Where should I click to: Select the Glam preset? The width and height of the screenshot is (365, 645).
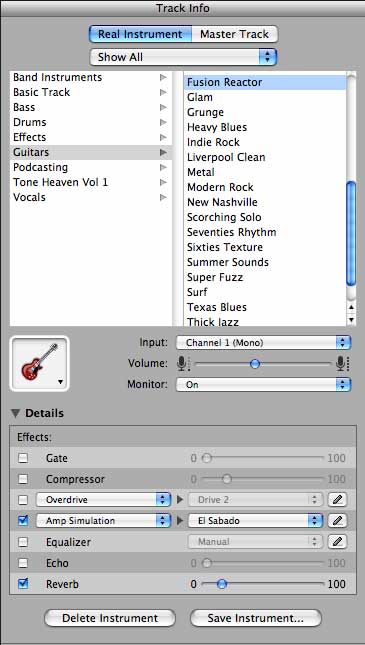click(x=265, y=97)
